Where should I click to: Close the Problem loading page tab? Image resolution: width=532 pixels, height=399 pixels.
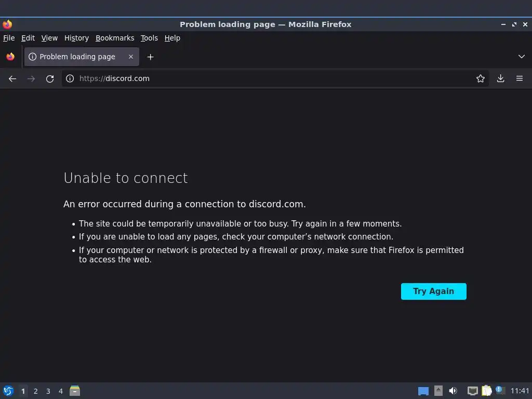130,57
